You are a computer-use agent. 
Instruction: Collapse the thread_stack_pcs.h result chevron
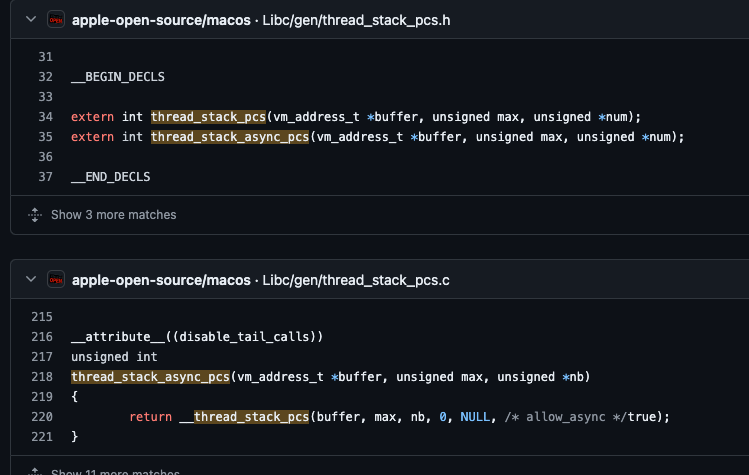31,20
